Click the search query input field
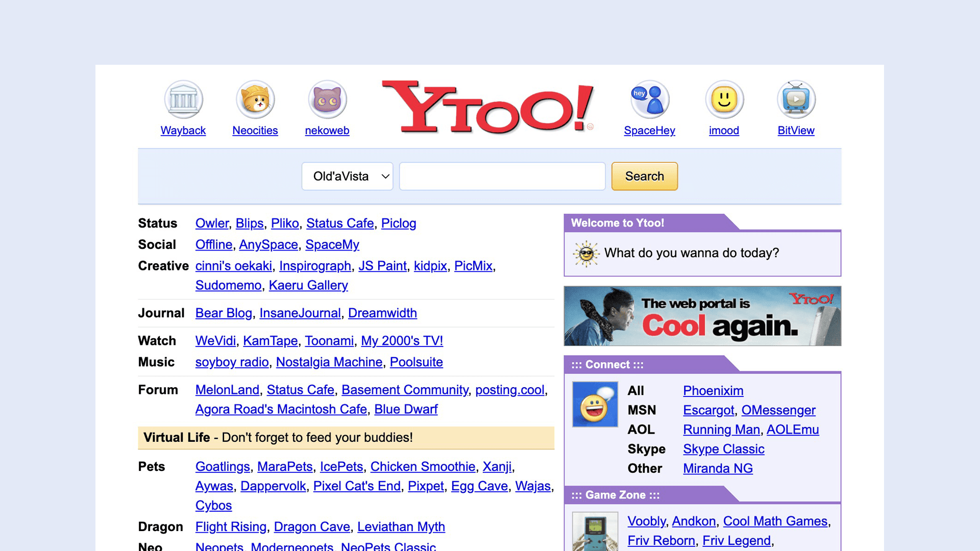Image resolution: width=980 pixels, height=551 pixels. pos(502,176)
